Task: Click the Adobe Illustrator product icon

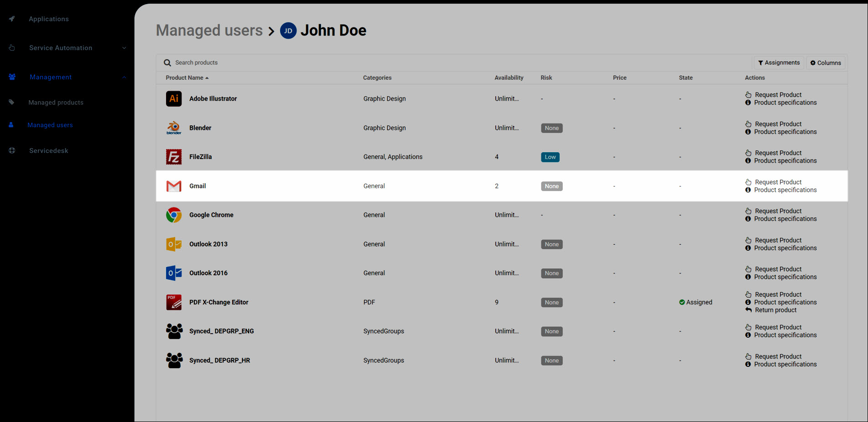Action: (x=174, y=98)
